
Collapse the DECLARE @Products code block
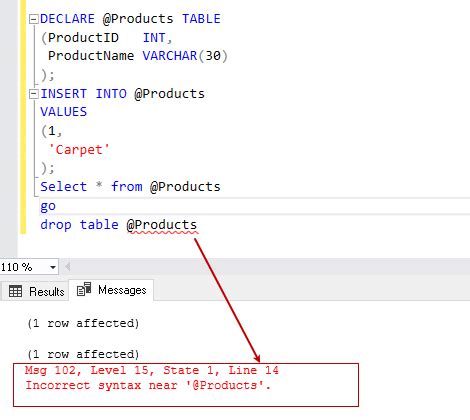33,19
